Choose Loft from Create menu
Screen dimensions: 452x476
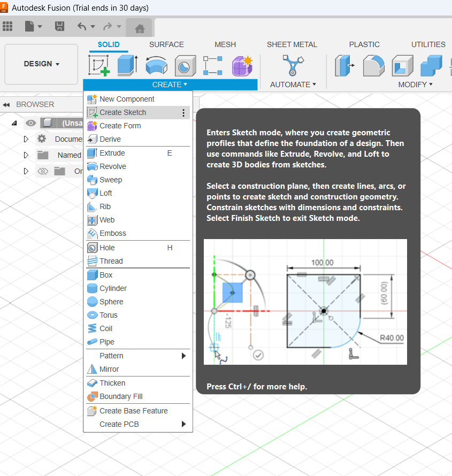click(138, 193)
